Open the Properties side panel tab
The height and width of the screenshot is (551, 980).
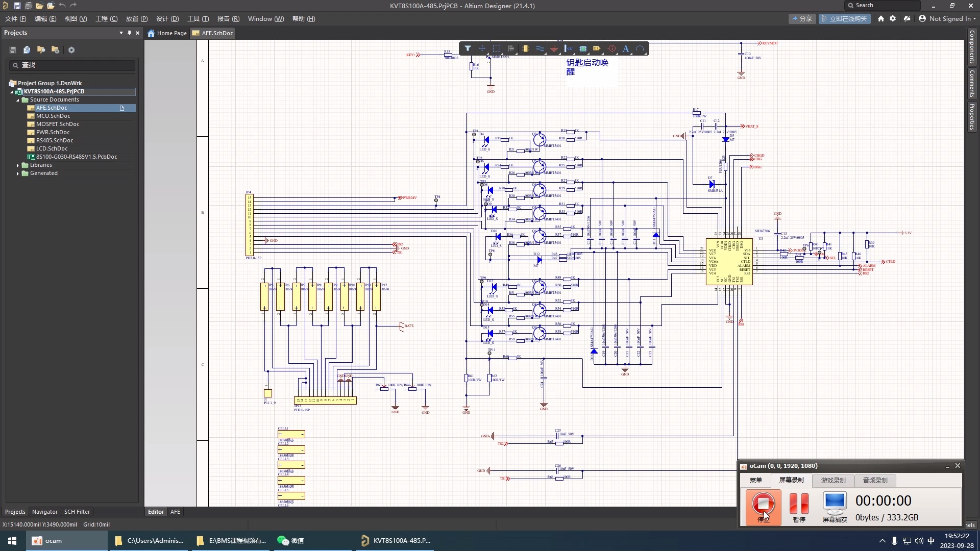click(972, 117)
